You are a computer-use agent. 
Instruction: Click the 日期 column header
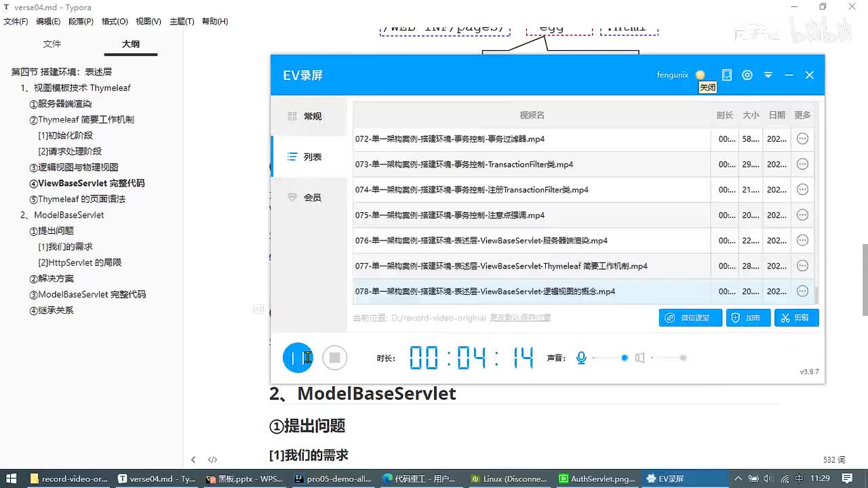click(x=777, y=115)
